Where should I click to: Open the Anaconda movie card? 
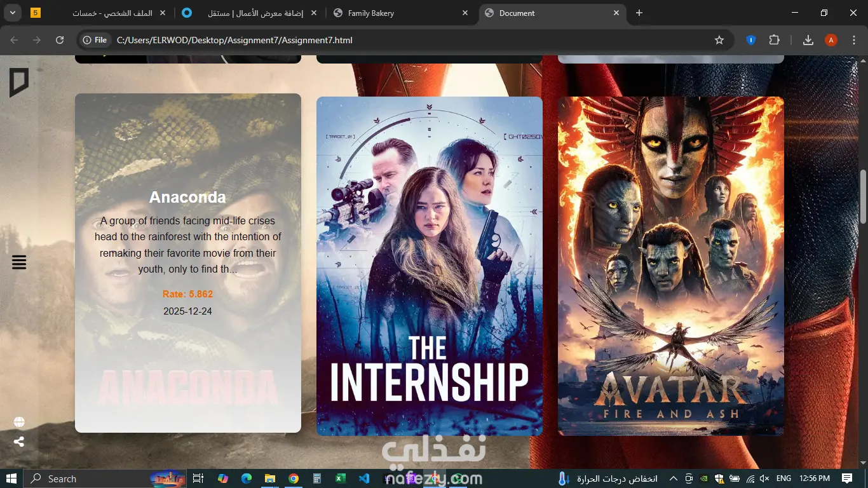coord(188,263)
